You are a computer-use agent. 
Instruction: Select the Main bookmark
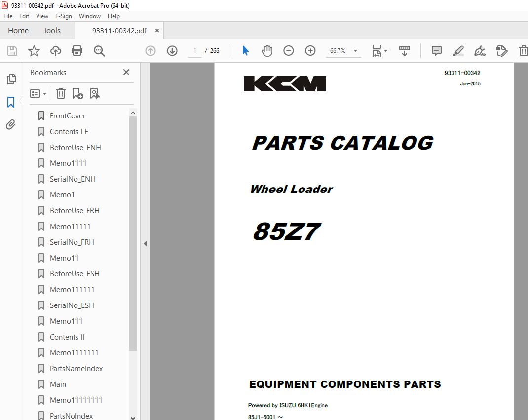(58, 384)
